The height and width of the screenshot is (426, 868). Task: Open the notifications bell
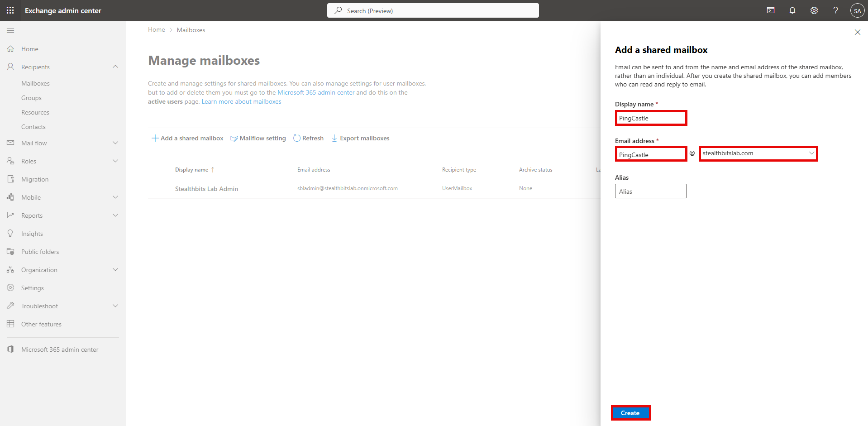(x=792, y=10)
